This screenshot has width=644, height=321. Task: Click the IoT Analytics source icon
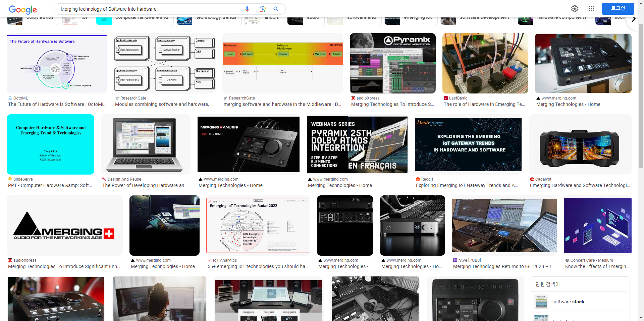[x=210, y=260]
